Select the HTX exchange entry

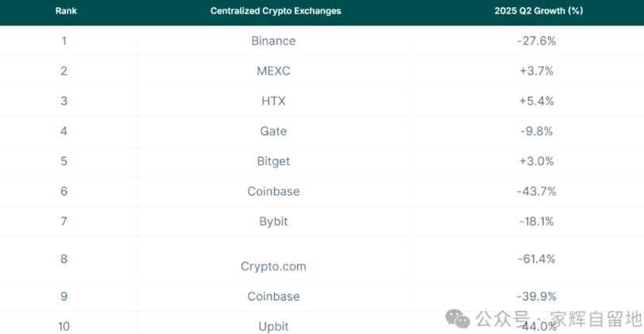[x=273, y=101]
